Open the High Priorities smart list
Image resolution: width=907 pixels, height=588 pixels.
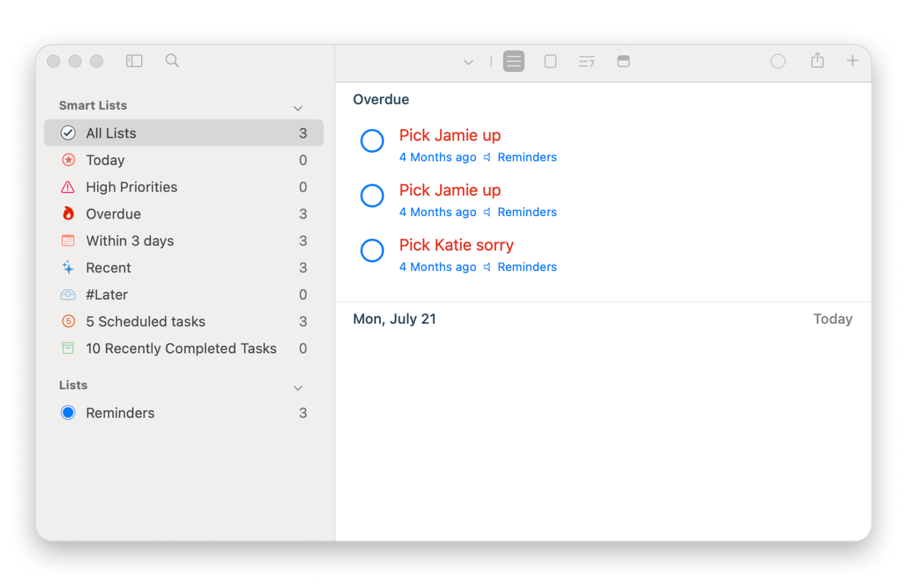tap(131, 187)
